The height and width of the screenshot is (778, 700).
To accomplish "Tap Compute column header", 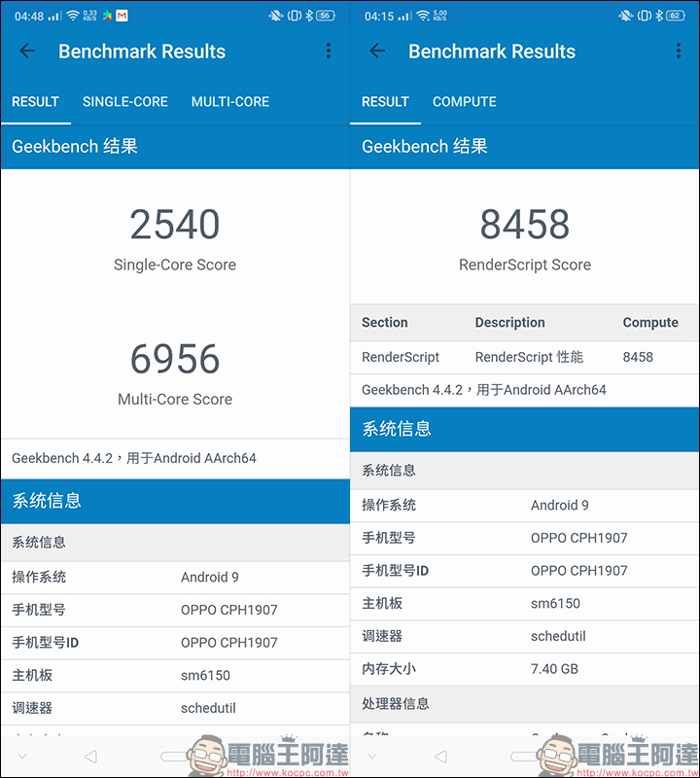I will pyautogui.click(x=650, y=323).
